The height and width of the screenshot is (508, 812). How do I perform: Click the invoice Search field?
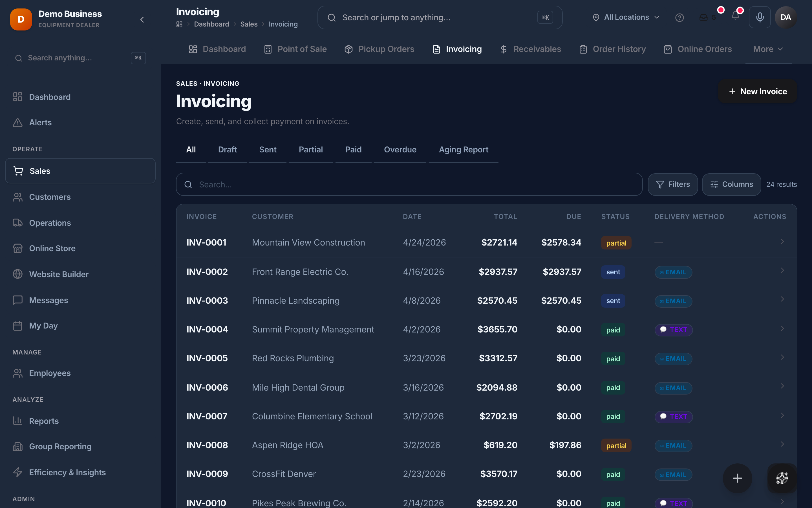[409, 185]
